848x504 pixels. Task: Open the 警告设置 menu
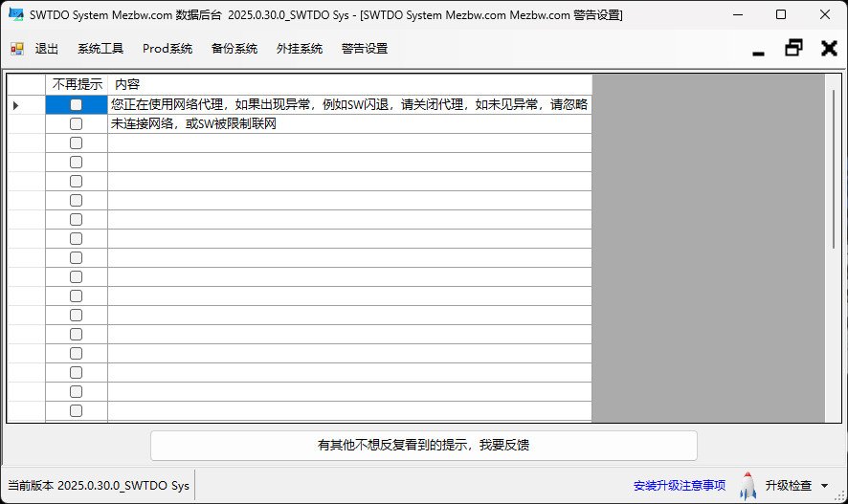tap(365, 49)
